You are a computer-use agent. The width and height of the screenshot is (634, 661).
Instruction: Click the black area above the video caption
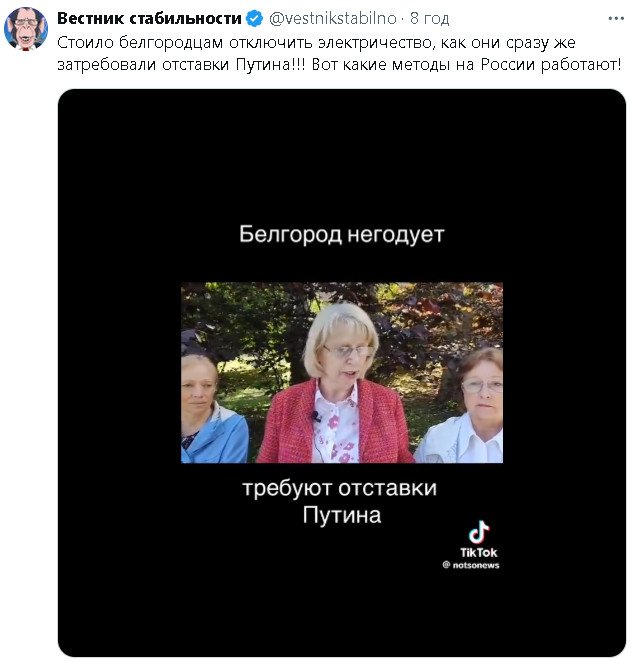(x=342, y=156)
